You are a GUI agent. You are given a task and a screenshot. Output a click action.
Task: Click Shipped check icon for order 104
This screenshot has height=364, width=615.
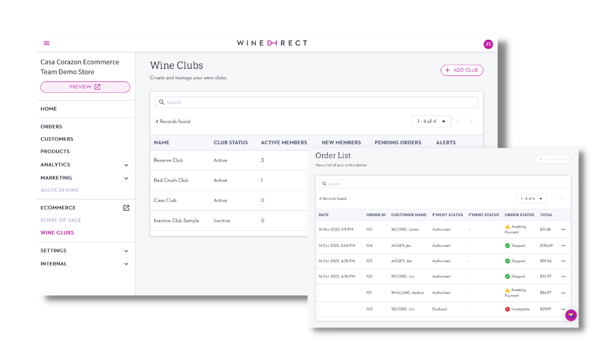(x=507, y=246)
